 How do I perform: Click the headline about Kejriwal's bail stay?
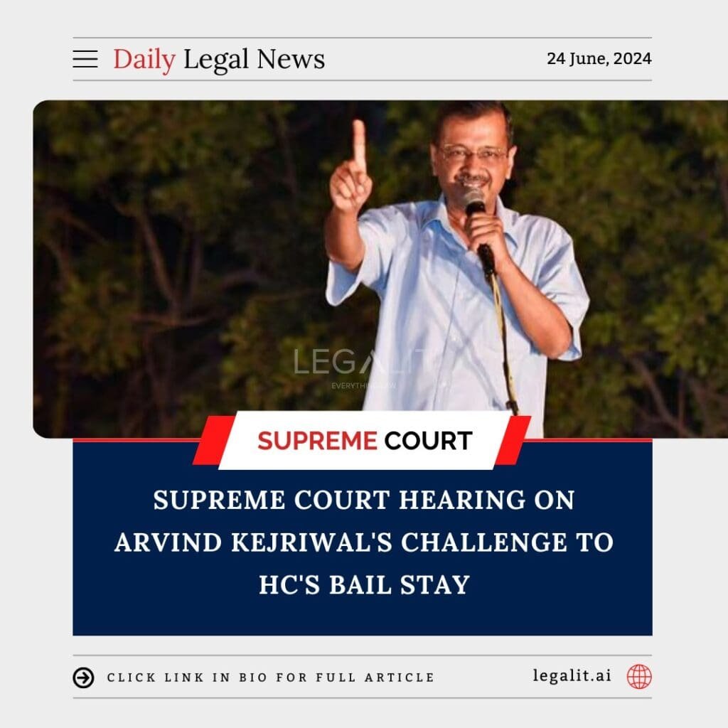click(x=364, y=542)
